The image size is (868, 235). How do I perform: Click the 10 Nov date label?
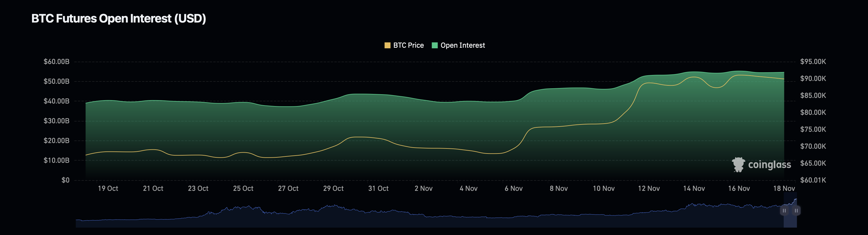[x=604, y=188]
